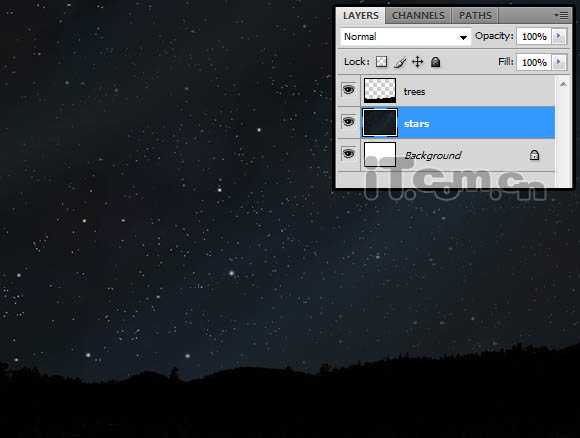Hide the Background layer eye icon

[x=348, y=154]
